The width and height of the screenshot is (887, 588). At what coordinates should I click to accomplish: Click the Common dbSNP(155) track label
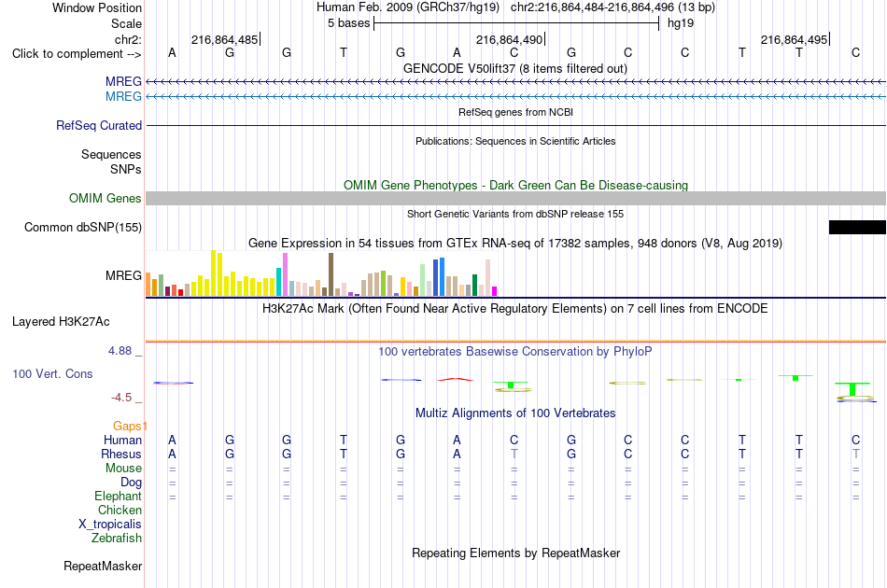pos(83,228)
